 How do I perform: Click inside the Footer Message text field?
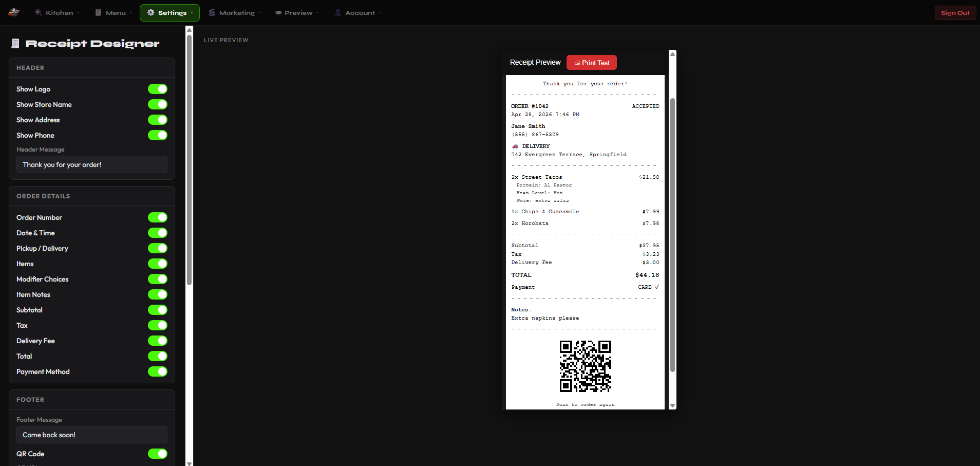[x=91, y=434]
